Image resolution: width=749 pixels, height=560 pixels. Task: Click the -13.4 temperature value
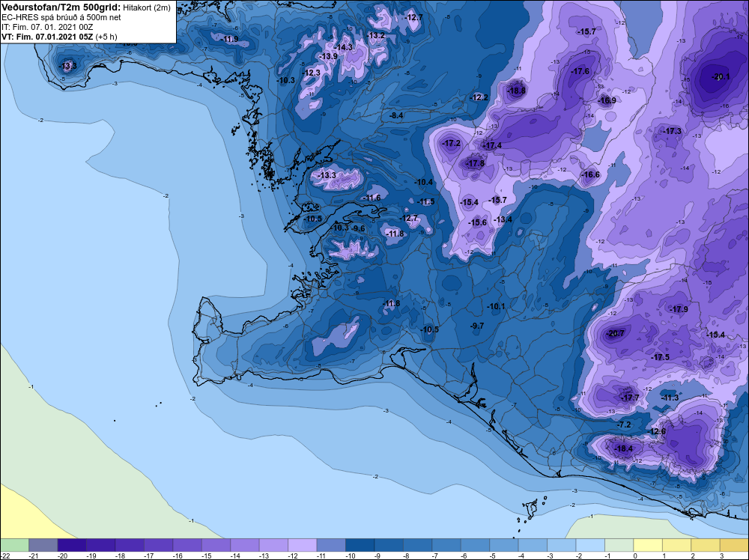pos(503,219)
